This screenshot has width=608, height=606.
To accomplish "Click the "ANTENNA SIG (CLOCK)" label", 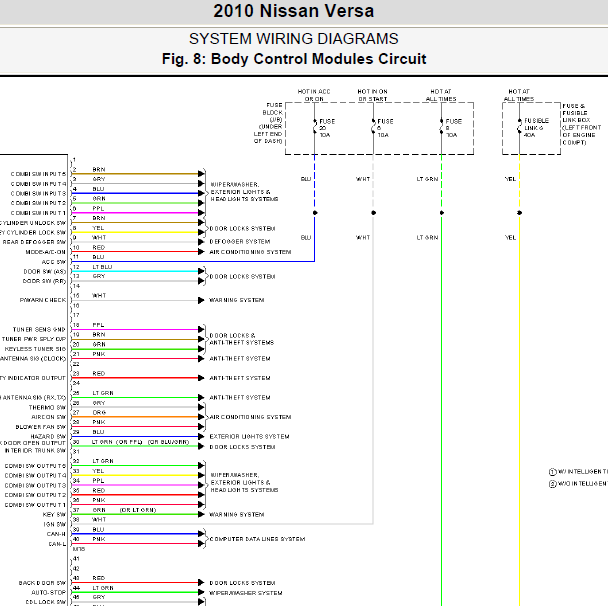I will tap(33, 359).
